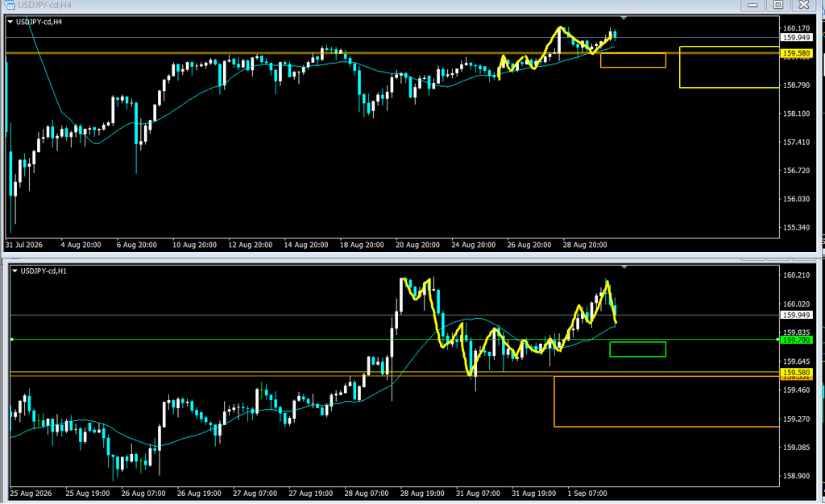
Task: Open the H1 chart's triangle dropdown menu
Action: pyautogui.click(x=15, y=271)
